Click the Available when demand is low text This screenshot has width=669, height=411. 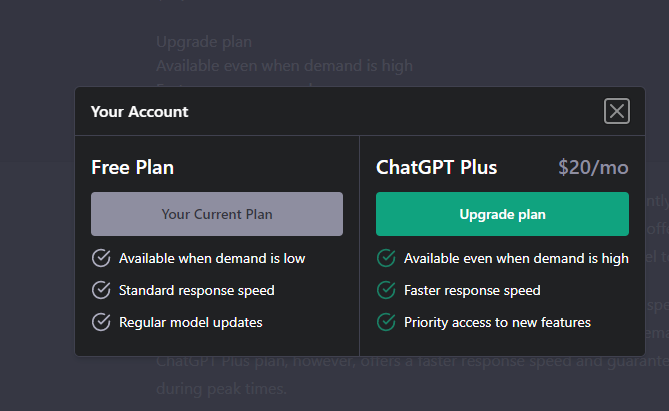212,258
